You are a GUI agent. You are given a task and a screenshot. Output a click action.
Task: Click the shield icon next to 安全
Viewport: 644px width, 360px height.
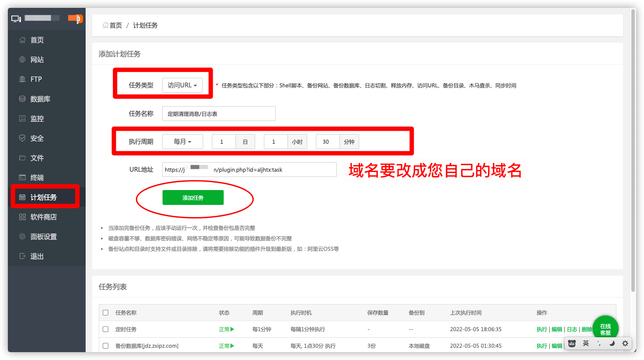point(22,138)
